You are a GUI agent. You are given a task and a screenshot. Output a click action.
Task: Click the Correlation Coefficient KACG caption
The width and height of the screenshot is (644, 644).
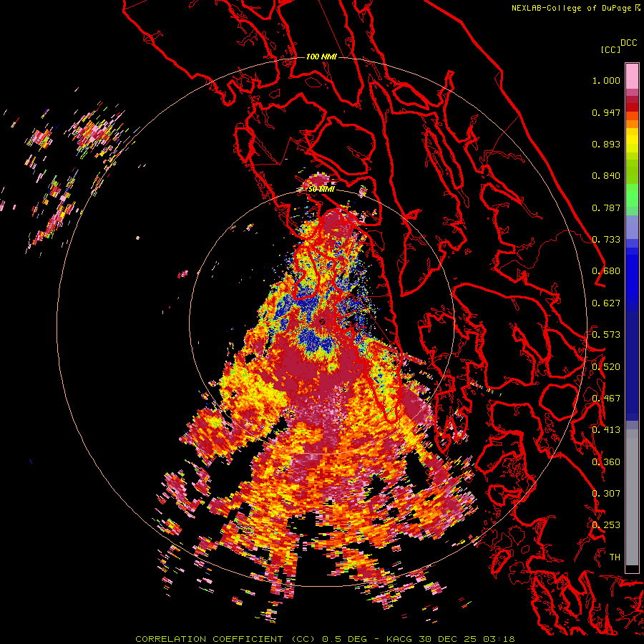[x=325, y=639]
